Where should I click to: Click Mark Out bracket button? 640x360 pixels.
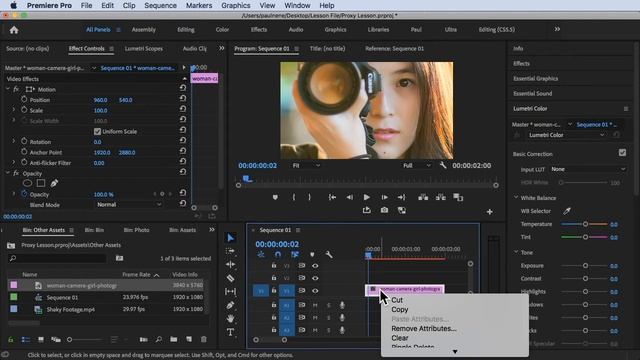click(309, 197)
